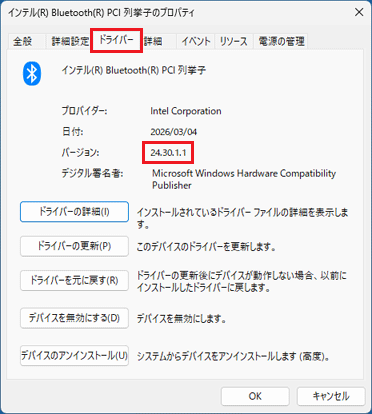Click the Microsoft Windows Hardware Compatibility Publisher text
372x414 pixels.
(x=244, y=179)
